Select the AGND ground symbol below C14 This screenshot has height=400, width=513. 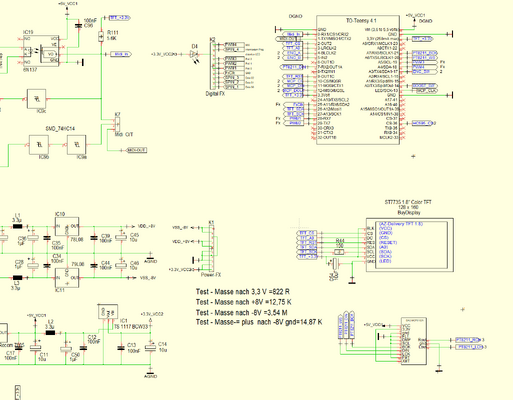pos(150,373)
